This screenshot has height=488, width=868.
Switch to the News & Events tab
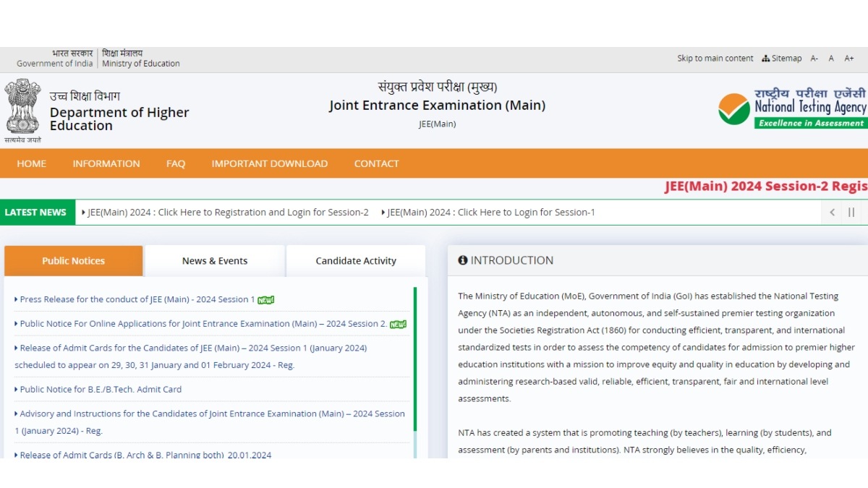click(215, 261)
